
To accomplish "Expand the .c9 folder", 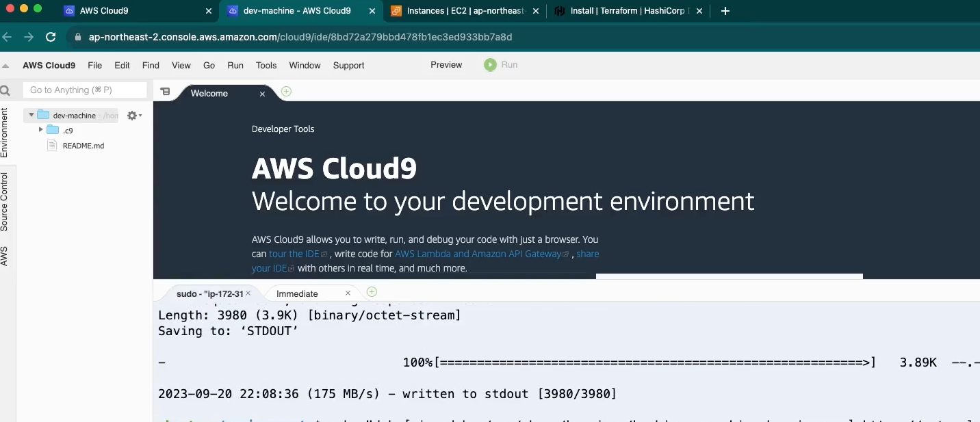I will pos(41,130).
